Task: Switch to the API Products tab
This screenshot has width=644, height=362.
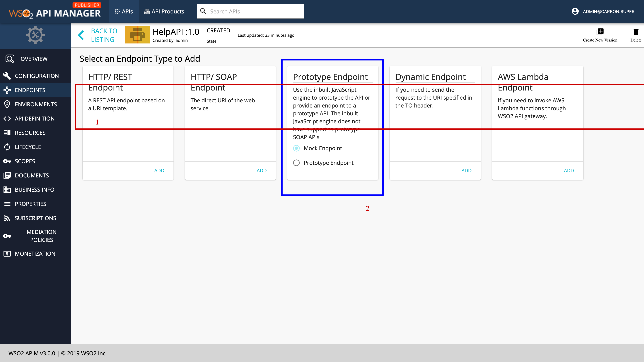Action: (x=164, y=11)
